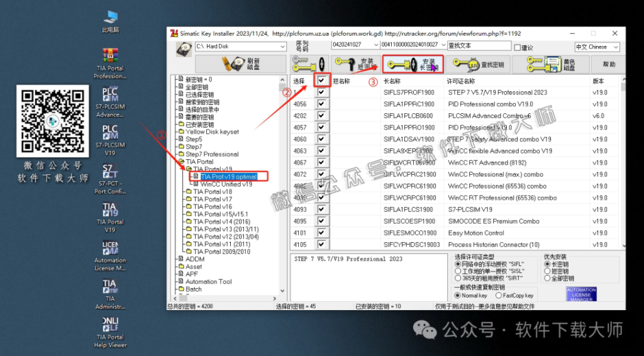Click the key table vertical scrollbar

click(623, 162)
